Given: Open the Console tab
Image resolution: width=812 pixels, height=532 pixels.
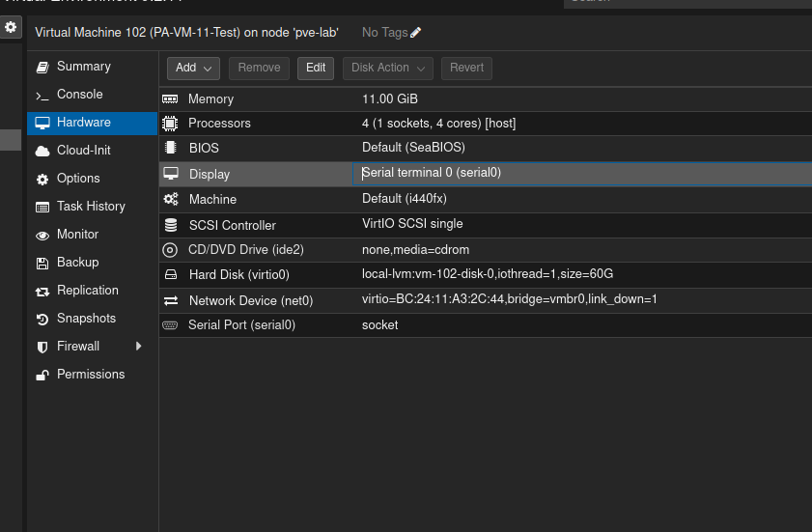Looking at the screenshot, I should (x=92, y=95).
